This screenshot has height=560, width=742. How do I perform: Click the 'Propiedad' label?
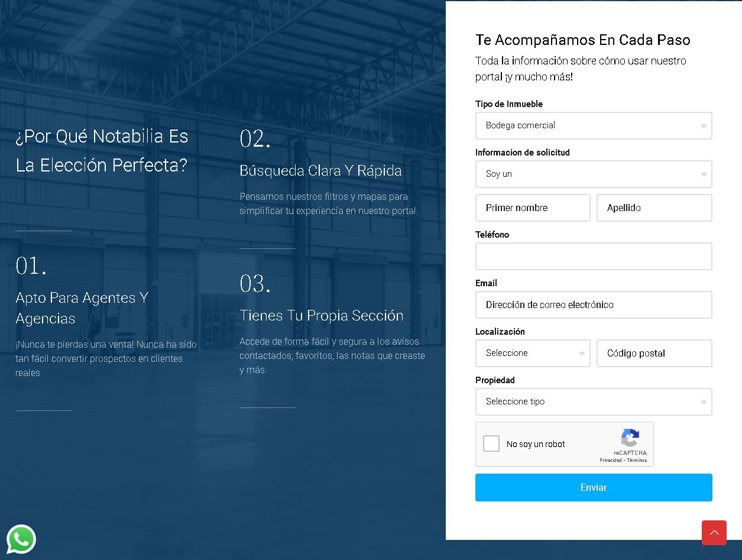tap(495, 380)
